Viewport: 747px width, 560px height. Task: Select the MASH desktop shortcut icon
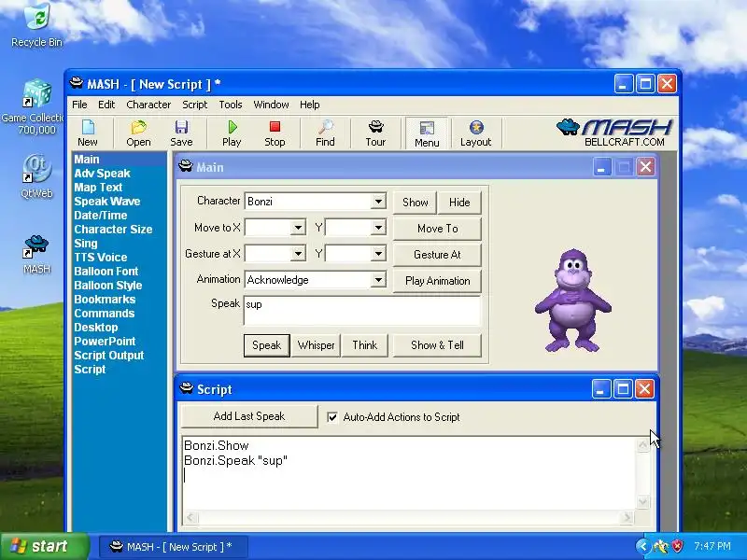click(36, 255)
